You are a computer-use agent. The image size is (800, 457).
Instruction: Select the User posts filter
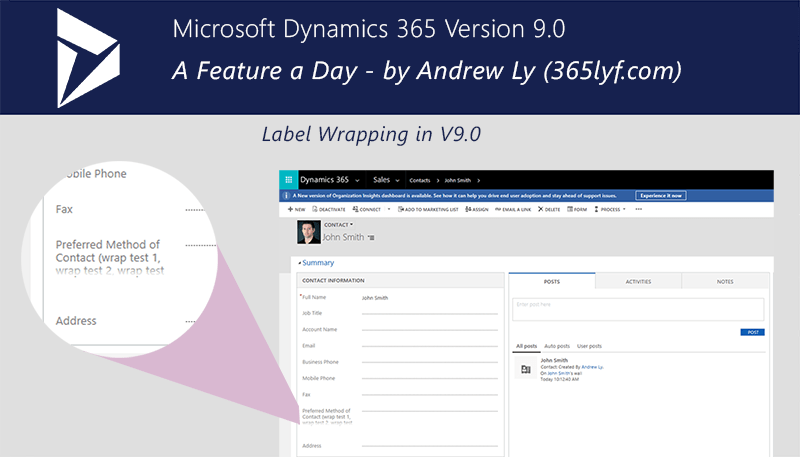[589, 346]
